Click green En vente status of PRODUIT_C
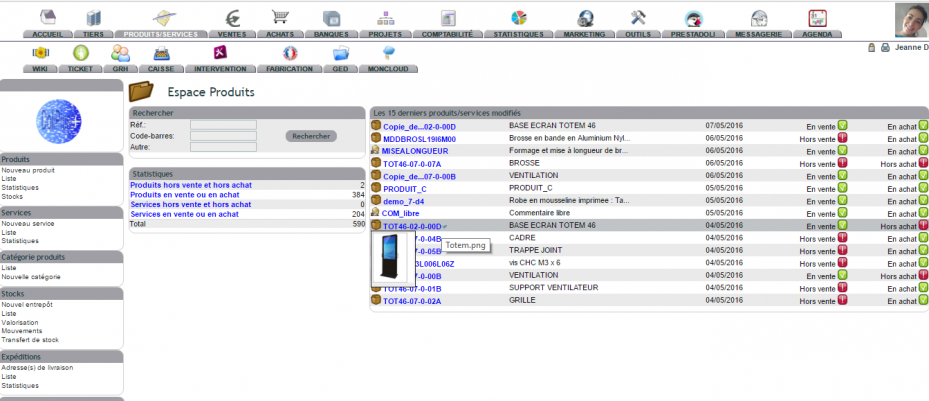Screen dimensions: 929x401 (x=842, y=189)
